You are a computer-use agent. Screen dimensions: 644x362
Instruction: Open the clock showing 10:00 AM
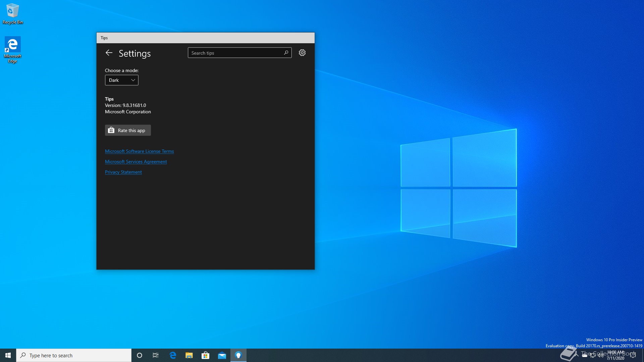[x=615, y=355]
